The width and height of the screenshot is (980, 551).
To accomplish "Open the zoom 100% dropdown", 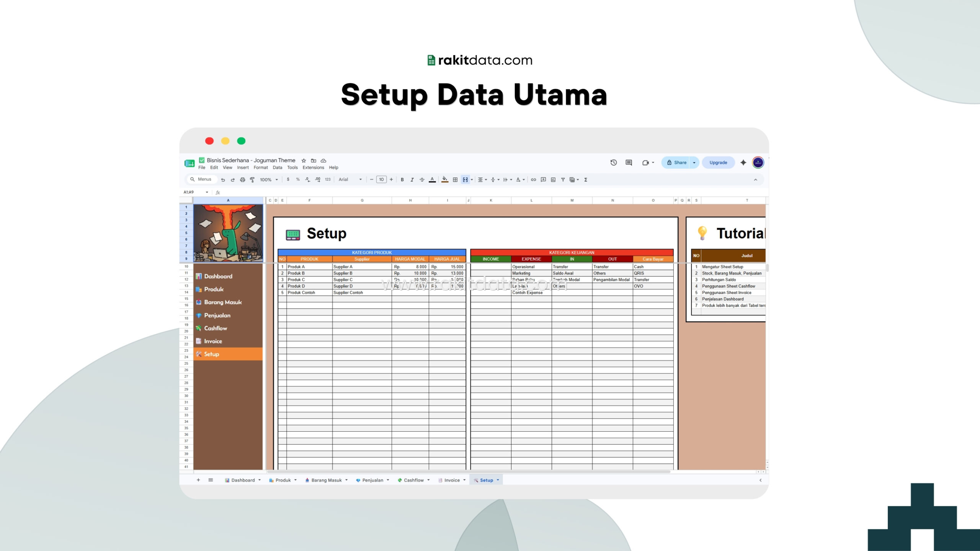I will pos(269,179).
